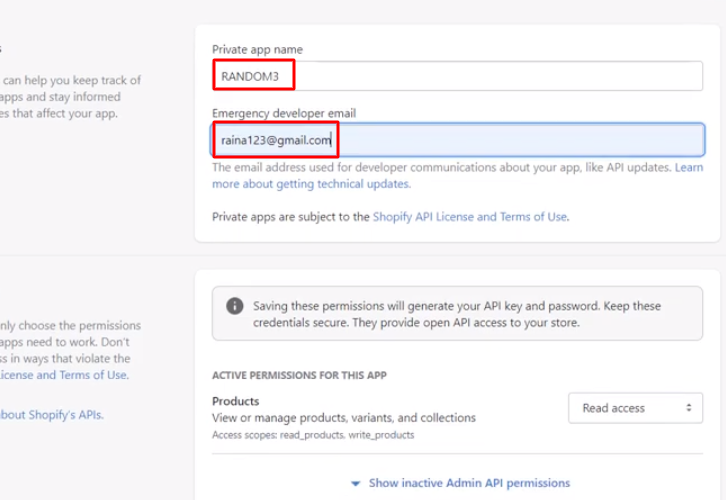Click the RANDOM3 text in name field
Screen dimensions: 726x500
(250, 76)
